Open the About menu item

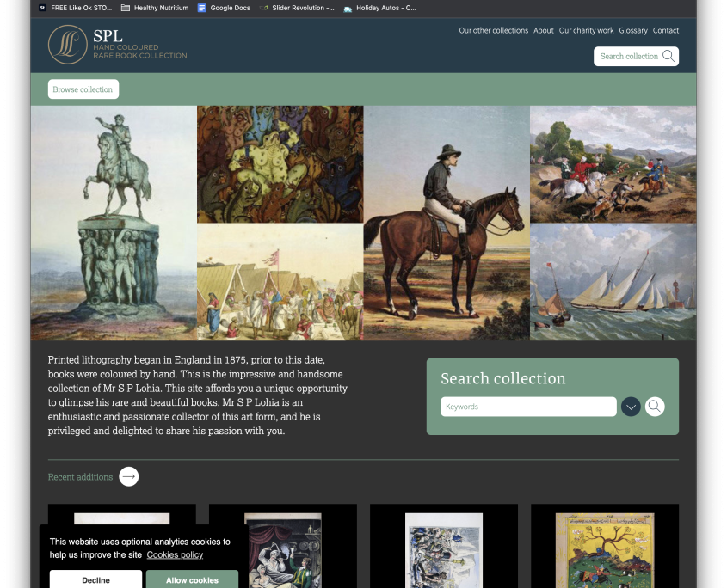[544, 31]
